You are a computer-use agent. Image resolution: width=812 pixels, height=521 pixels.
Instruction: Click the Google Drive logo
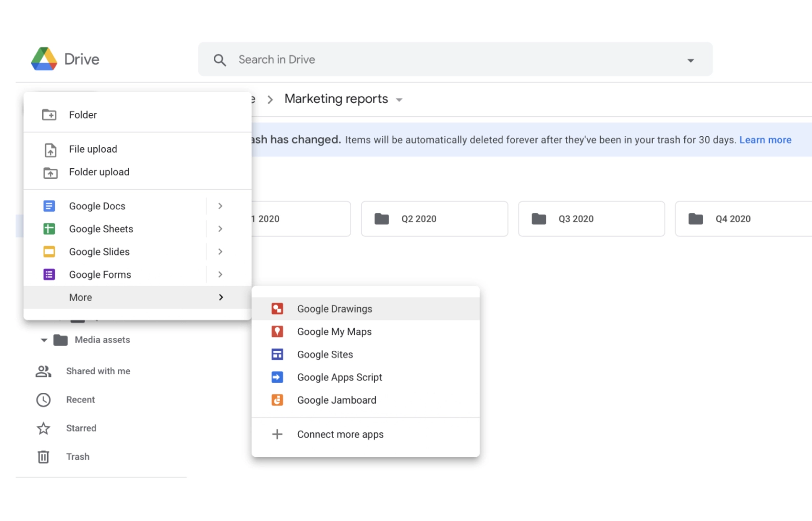pyautogui.click(x=44, y=59)
